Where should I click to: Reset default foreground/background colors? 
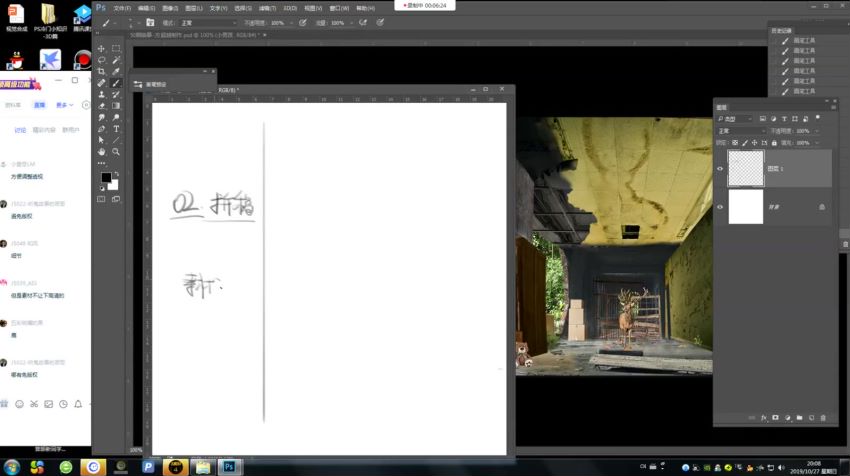[x=102, y=188]
